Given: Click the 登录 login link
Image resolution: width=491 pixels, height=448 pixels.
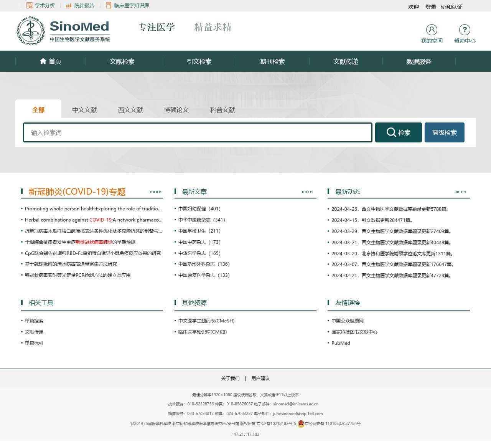Looking at the screenshot, I should click(x=431, y=7).
